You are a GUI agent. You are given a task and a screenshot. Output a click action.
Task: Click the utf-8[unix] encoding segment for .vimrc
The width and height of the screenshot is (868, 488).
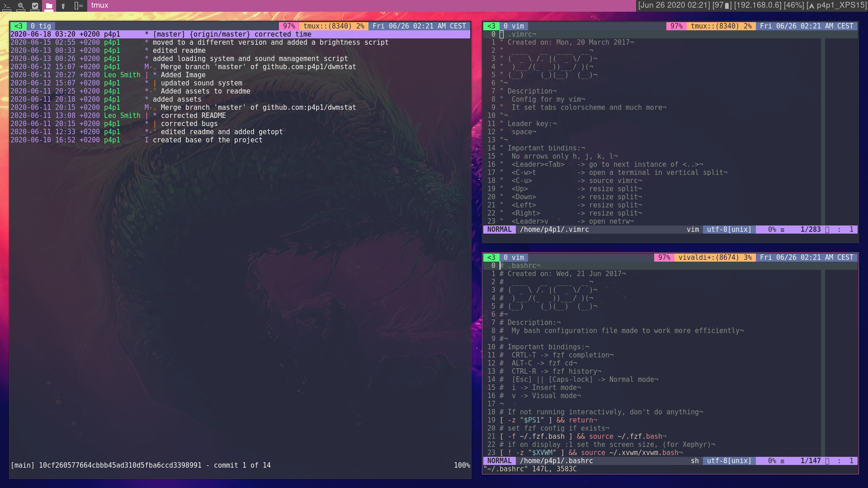point(729,230)
